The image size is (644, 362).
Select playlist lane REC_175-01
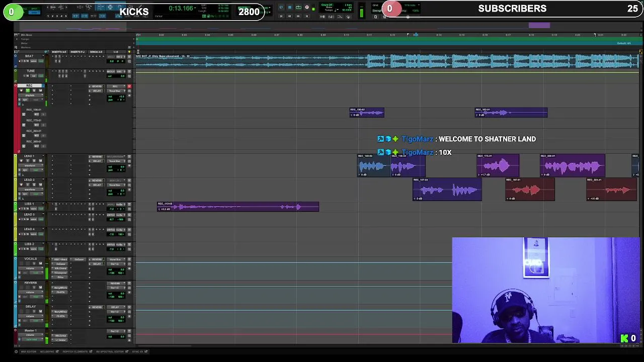click(x=34, y=120)
